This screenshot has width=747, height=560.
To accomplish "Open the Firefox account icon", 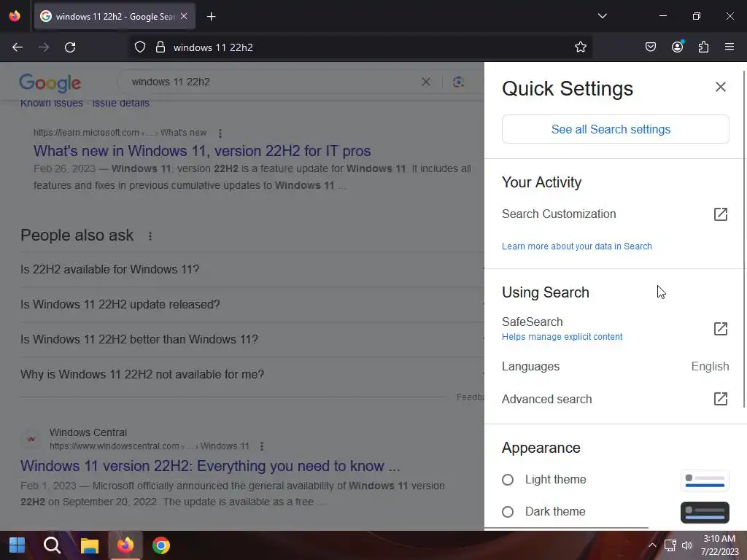I will tap(677, 47).
